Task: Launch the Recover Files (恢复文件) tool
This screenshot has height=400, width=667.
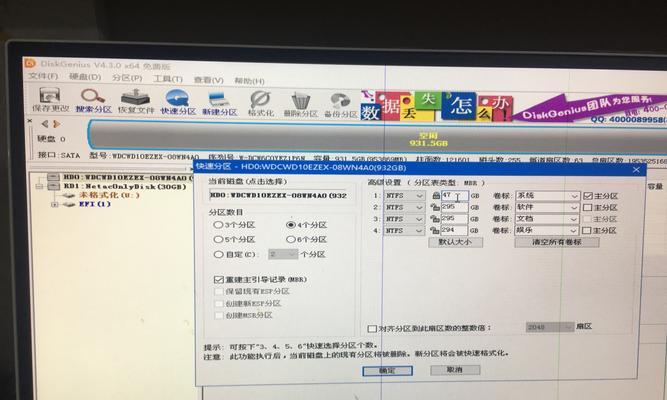Action: tap(136, 101)
